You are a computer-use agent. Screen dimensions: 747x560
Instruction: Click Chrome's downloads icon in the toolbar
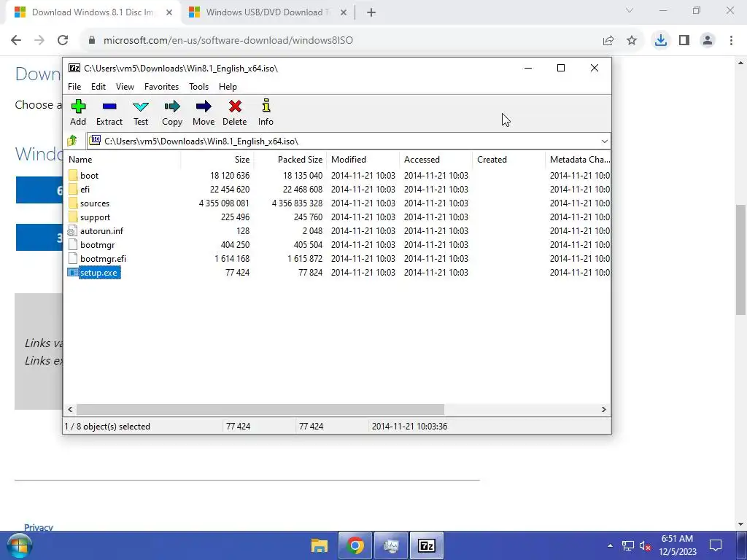(661, 40)
